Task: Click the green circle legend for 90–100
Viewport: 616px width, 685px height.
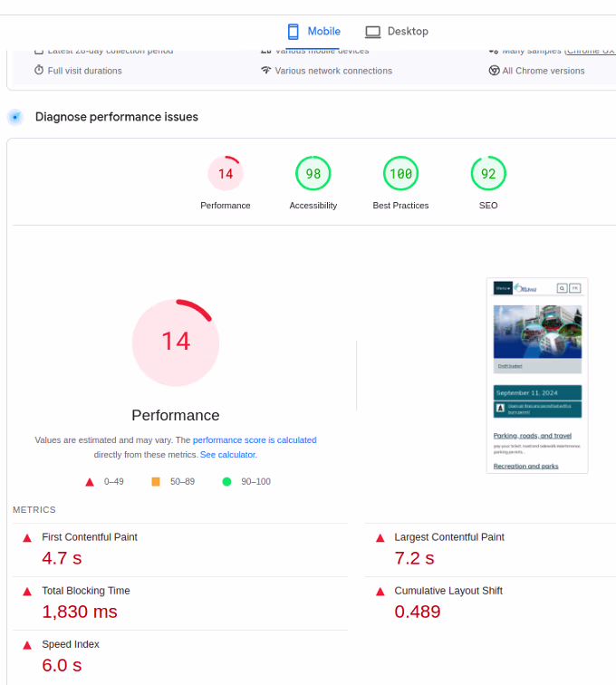Action: (226, 482)
